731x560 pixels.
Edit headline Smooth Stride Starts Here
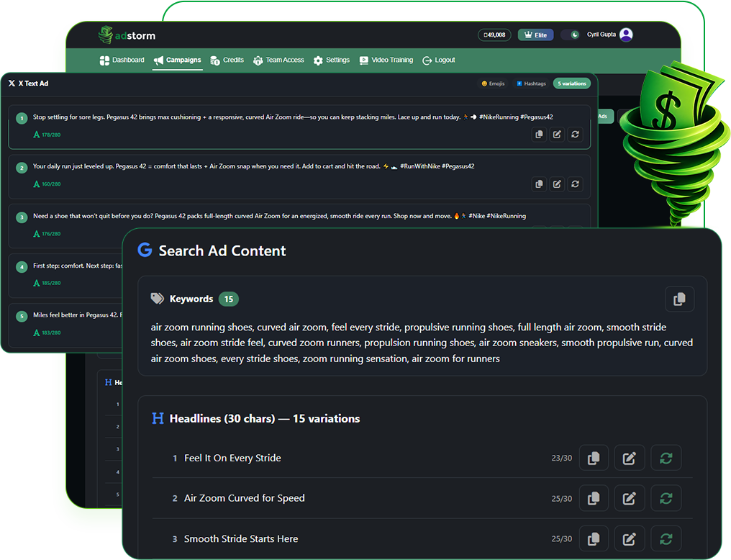(630, 539)
